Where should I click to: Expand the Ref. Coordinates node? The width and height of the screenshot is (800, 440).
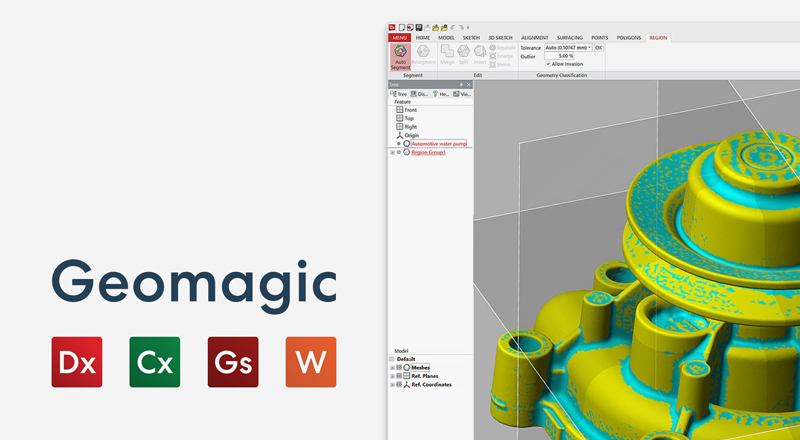[392, 385]
